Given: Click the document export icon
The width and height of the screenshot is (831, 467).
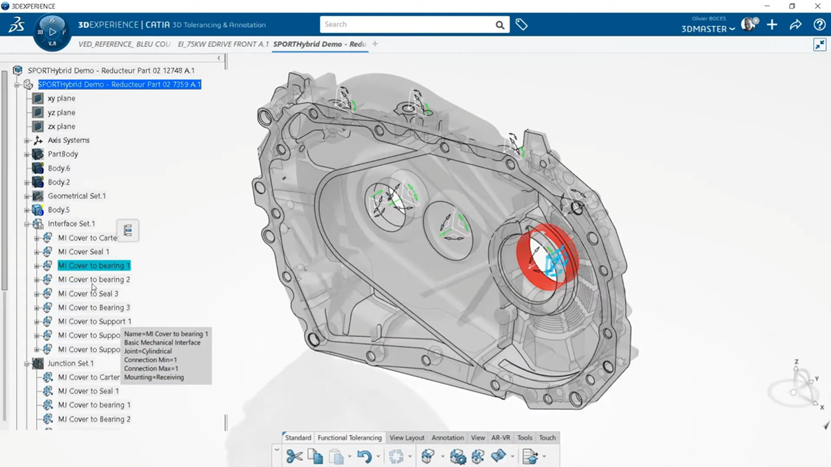Looking at the screenshot, I should 529,456.
